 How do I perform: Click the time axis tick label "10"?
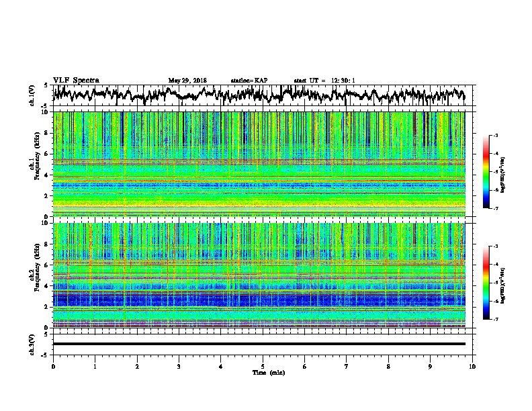click(x=472, y=367)
